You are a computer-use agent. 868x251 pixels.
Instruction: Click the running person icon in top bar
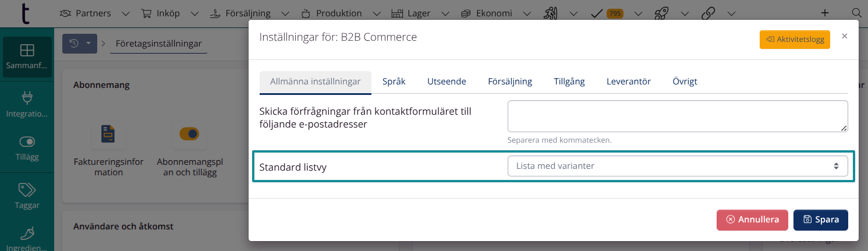pos(551,13)
